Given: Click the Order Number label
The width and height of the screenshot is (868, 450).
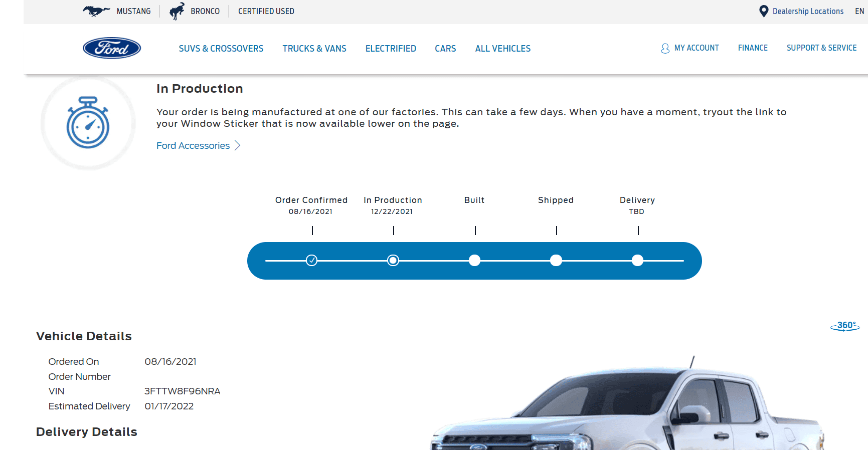Looking at the screenshot, I should click(x=80, y=377).
